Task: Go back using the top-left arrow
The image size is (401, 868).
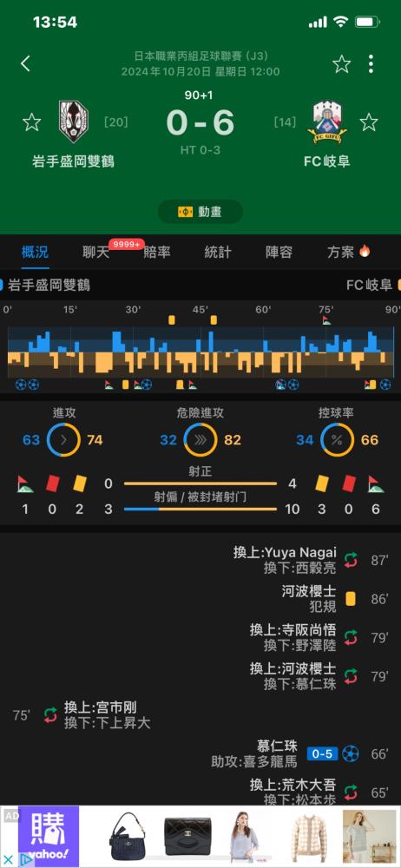Action: (x=25, y=63)
